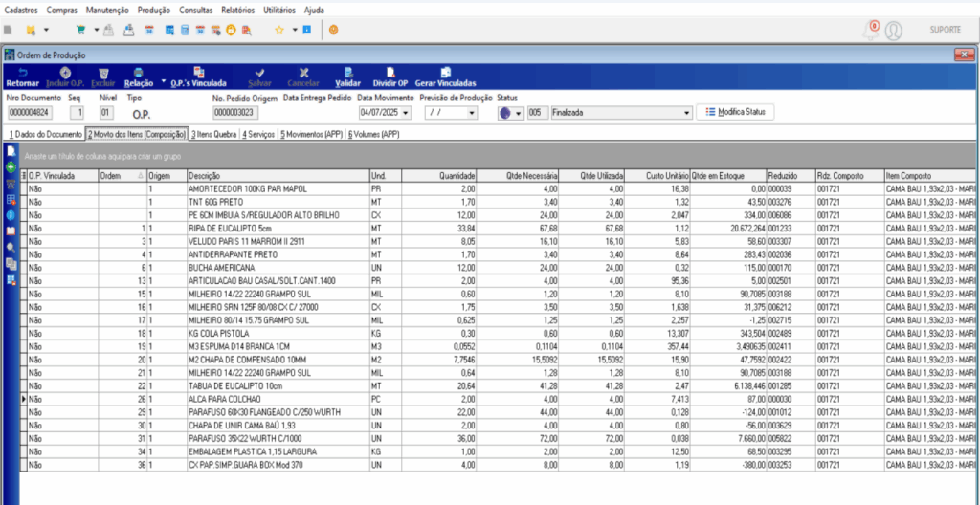Open the Data Movimento date dropdown
The image size is (980, 505).
[x=408, y=113]
